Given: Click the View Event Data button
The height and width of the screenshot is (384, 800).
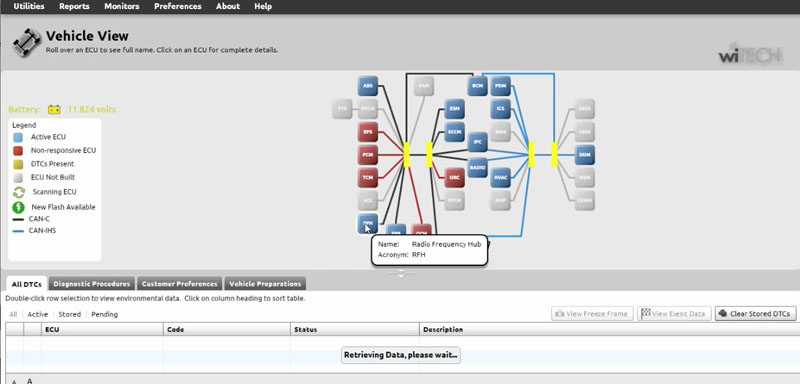Looking at the screenshot, I should [x=674, y=314].
